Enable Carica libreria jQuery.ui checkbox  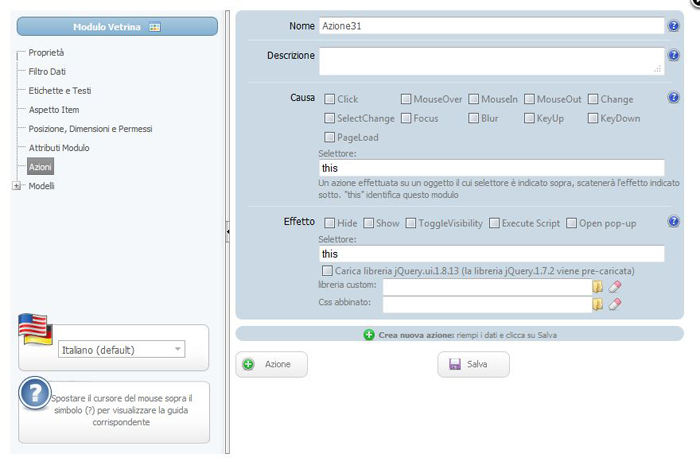327,271
